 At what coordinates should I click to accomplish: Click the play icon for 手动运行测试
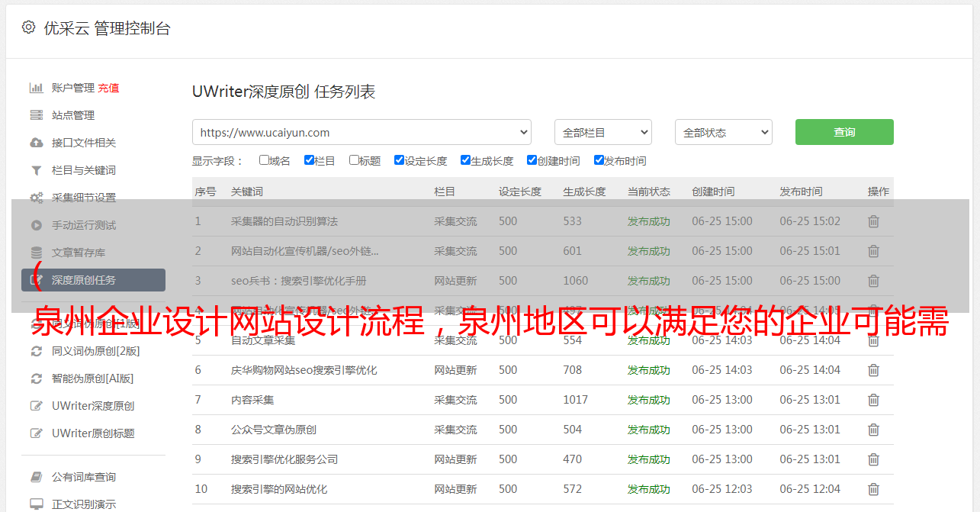click(36, 225)
